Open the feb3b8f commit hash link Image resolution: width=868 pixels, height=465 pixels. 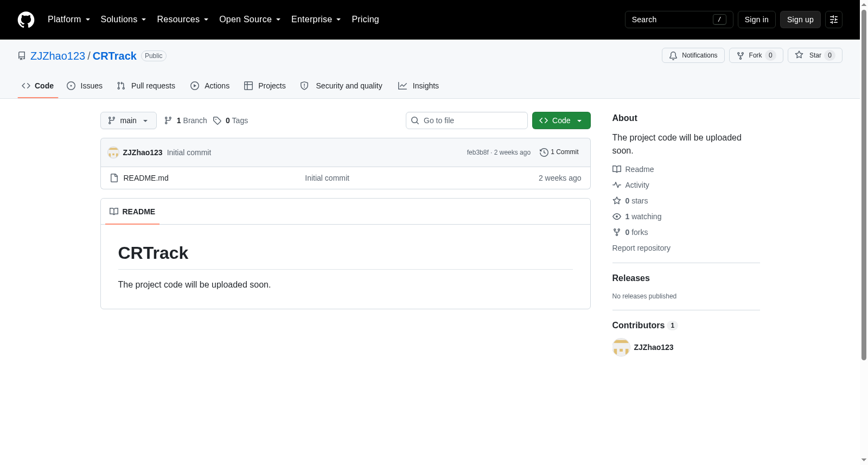click(x=477, y=152)
